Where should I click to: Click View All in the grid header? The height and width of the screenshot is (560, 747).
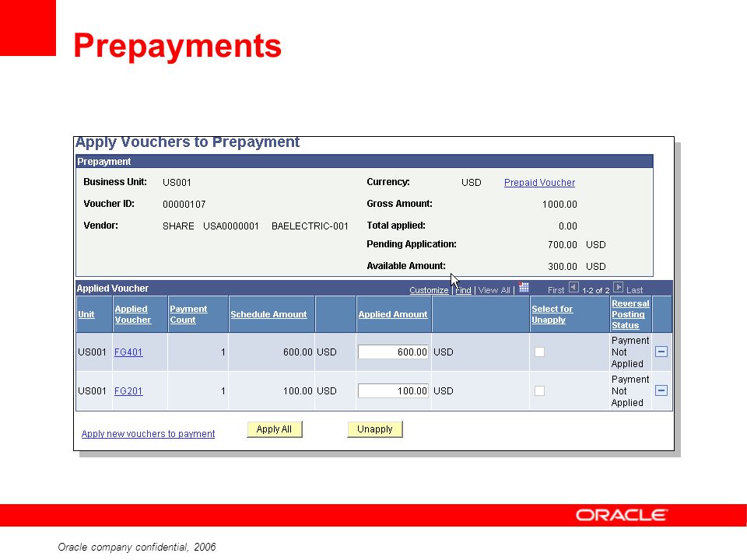coord(494,290)
